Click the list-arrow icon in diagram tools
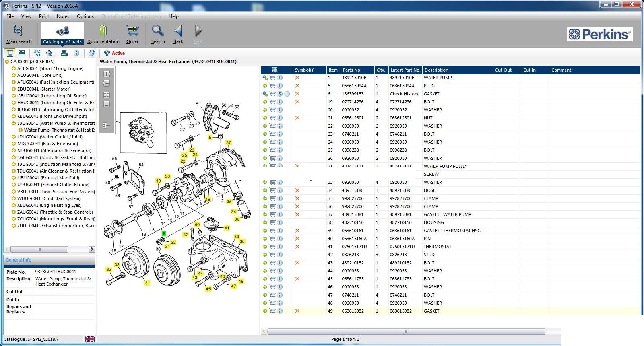 tap(107, 126)
